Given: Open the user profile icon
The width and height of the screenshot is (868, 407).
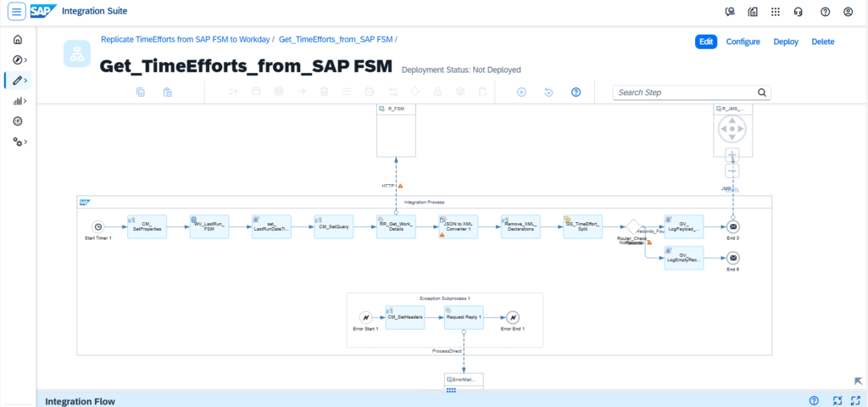Looking at the screenshot, I should pyautogui.click(x=848, y=12).
